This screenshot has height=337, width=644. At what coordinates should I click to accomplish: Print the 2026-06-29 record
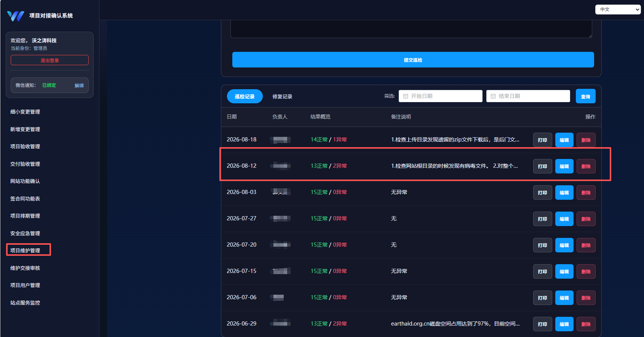(x=542, y=324)
